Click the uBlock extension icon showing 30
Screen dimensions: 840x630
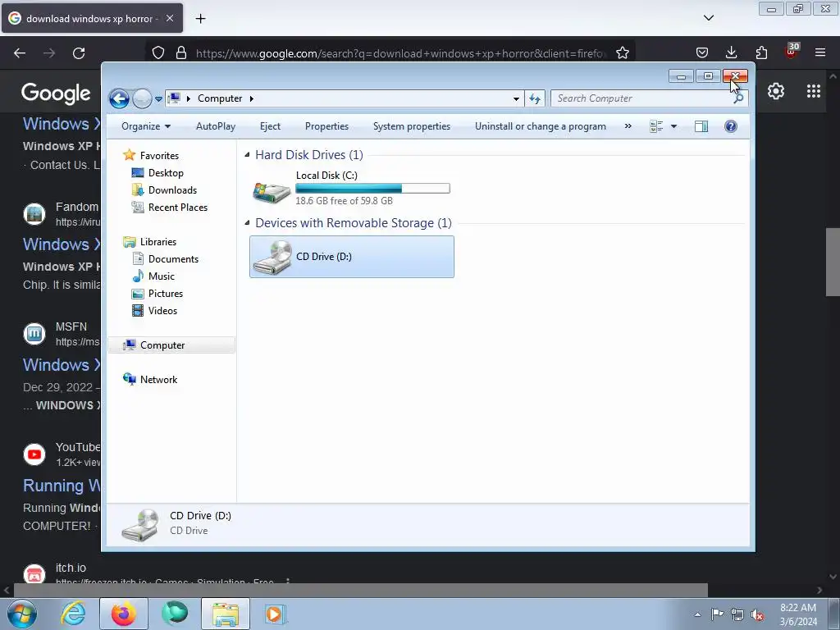pos(792,52)
